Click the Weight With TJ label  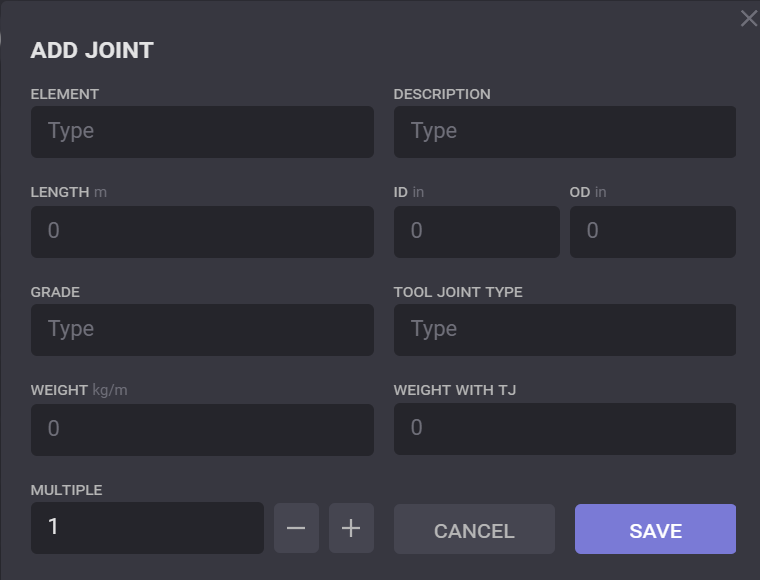[454, 390]
